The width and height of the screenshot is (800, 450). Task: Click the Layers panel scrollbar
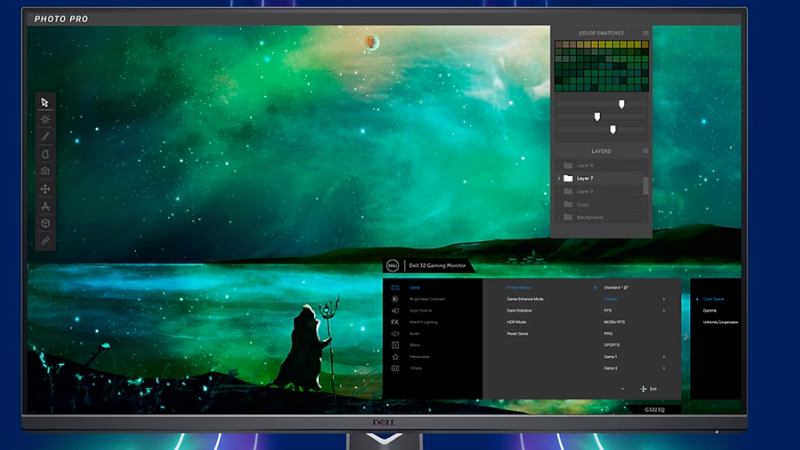(x=645, y=185)
